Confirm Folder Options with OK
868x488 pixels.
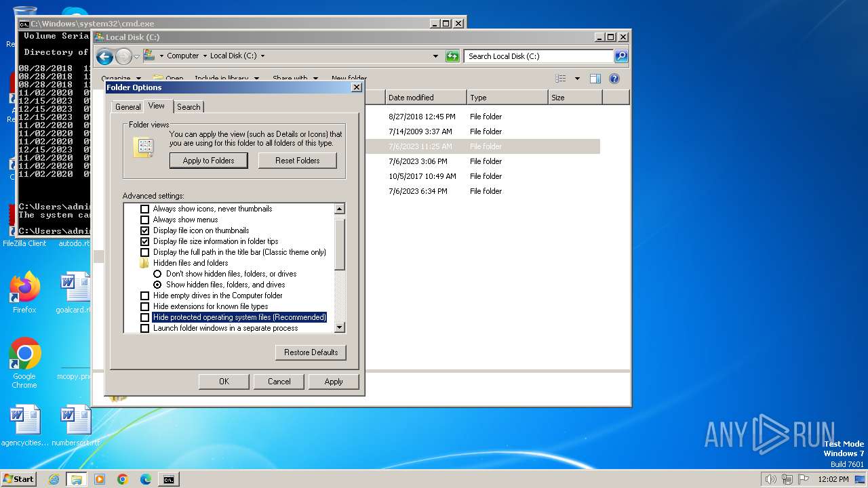pos(224,382)
